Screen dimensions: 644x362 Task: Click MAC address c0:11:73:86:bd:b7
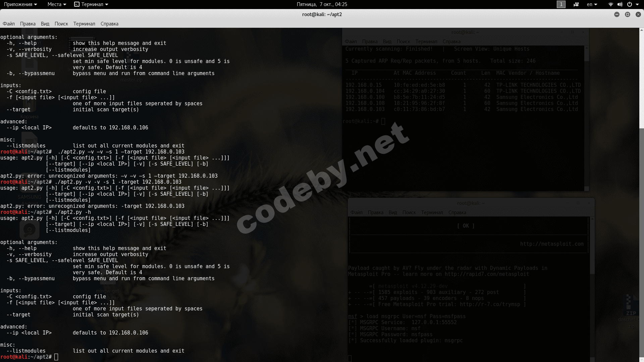(419, 109)
